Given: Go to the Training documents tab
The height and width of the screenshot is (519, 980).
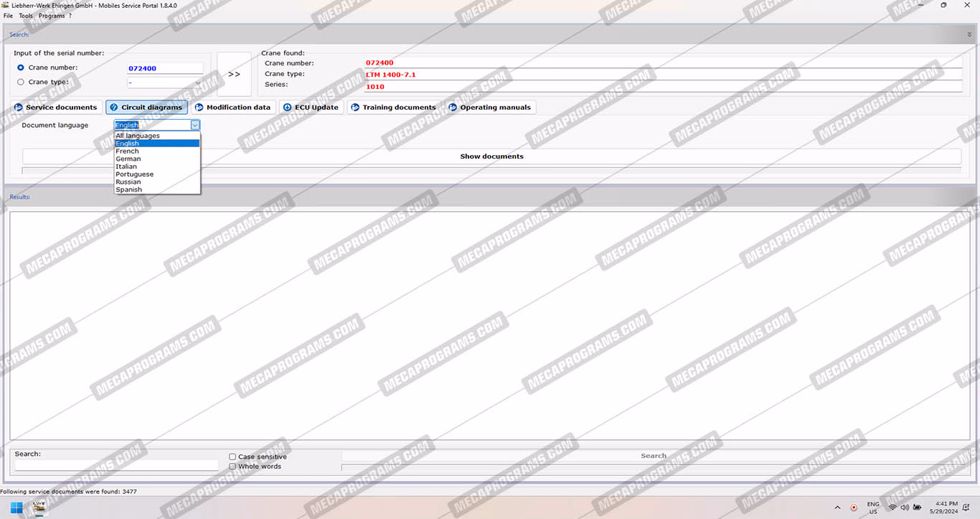Looking at the screenshot, I should click(x=393, y=108).
